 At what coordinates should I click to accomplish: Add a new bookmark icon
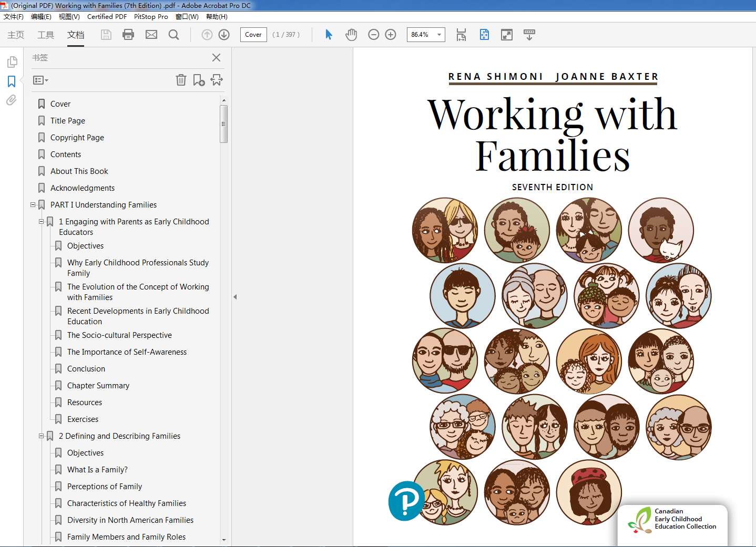click(199, 80)
